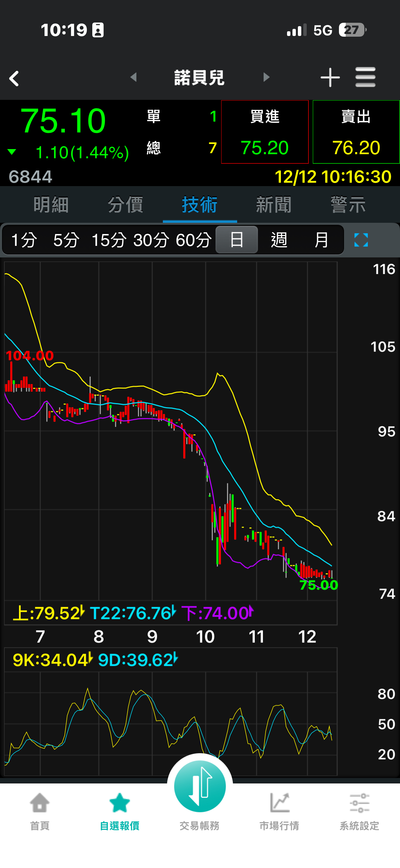Go to next stock with right triangle

pos(266,77)
